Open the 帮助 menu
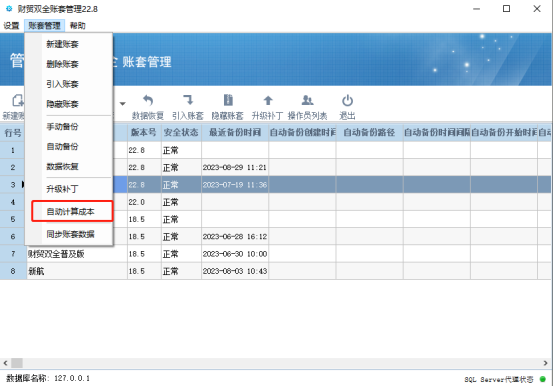Screen dimensions: 554x387 (77, 25)
